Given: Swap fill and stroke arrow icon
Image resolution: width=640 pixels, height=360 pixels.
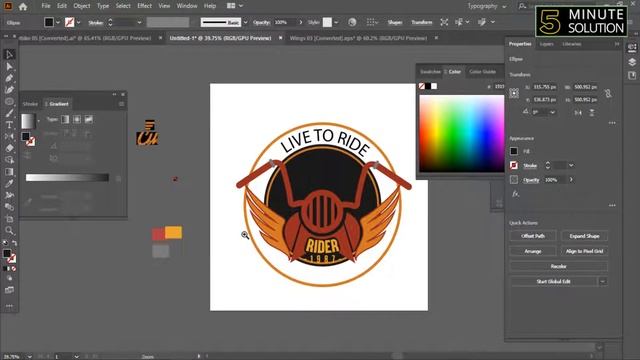Looking at the screenshot, I should pyautogui.click(x=14, y=243).
